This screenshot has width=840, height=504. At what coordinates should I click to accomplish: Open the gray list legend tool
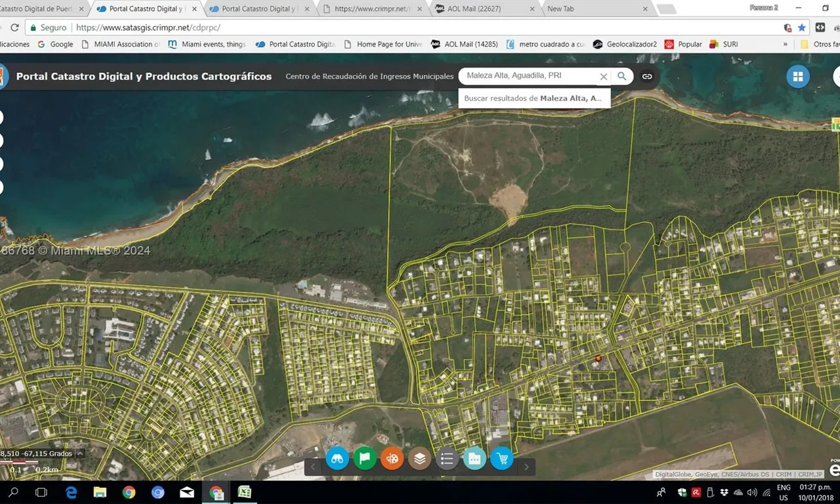pyautogui.click(x=447, y=459)
